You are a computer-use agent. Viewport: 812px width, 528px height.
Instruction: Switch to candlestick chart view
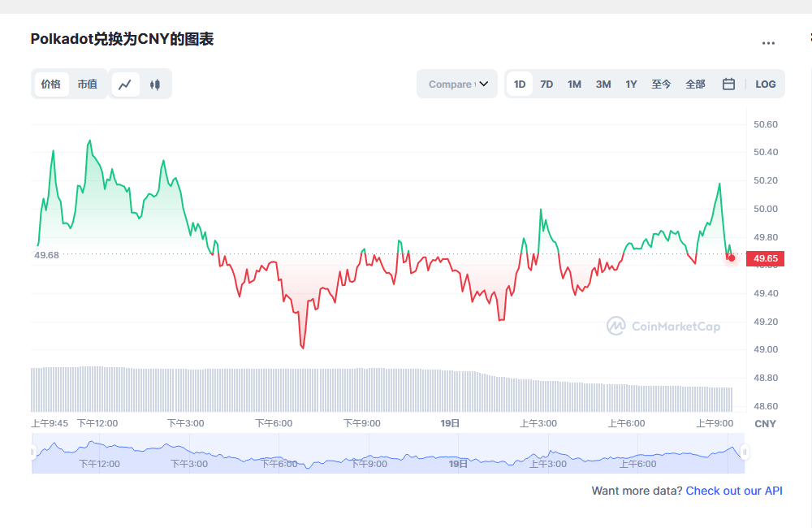click(155, 84)
